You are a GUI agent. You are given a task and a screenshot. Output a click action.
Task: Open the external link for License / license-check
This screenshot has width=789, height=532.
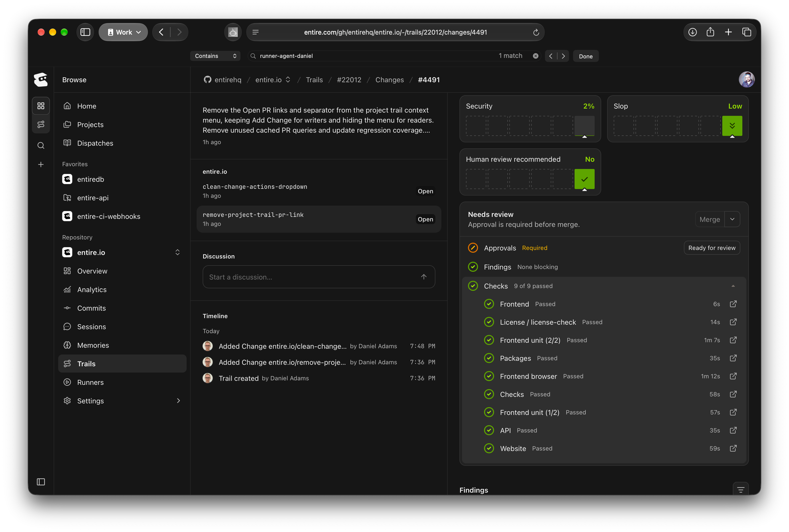(x=733, y=322)
